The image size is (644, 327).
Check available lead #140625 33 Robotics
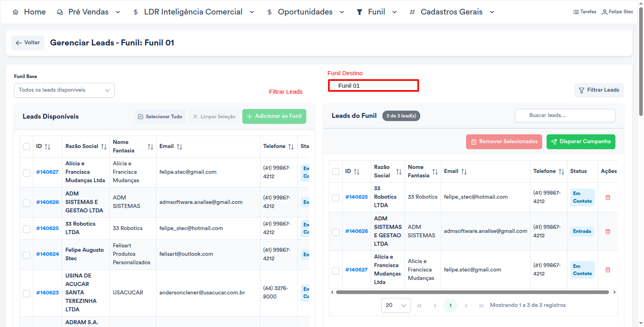coord(27,229)
